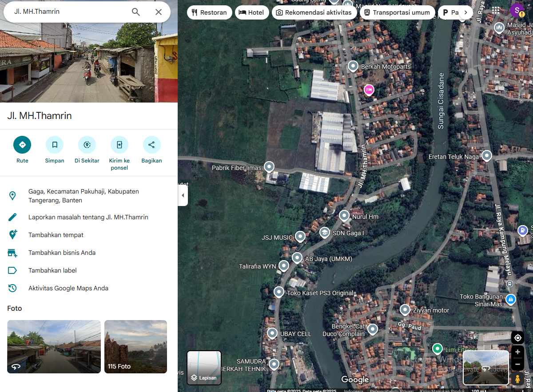Image resolution: width=533 pixels, height=392 pixels.
Task: Clear the search box with X
Action: point(159,12)
